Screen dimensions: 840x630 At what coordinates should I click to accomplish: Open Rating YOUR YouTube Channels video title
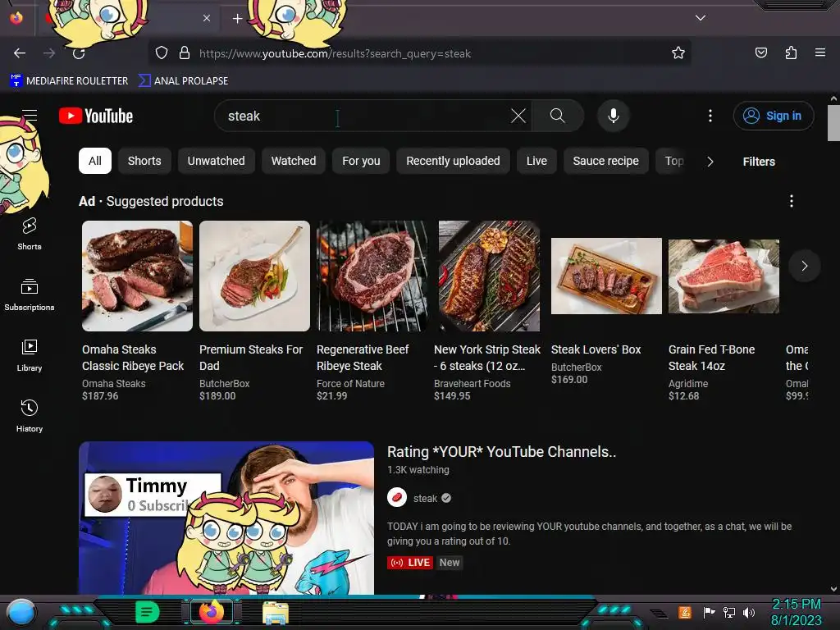point(501,452)
